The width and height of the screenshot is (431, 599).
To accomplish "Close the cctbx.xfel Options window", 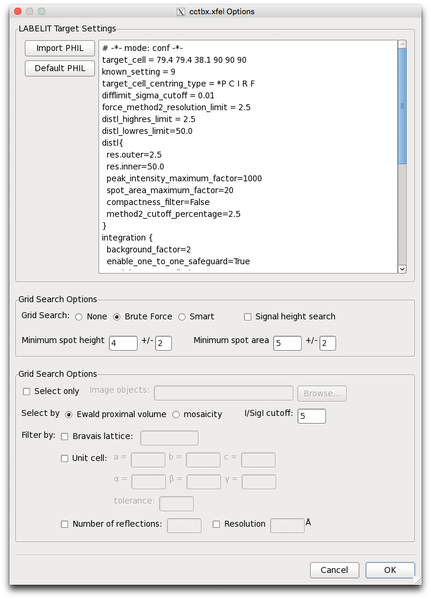I will click(x=18, y=11).
